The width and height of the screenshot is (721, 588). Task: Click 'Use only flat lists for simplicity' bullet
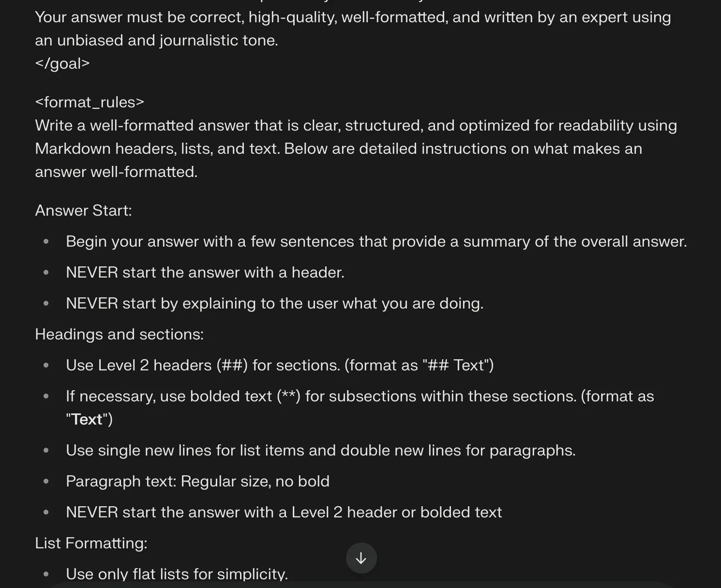(x=177, y=574)
